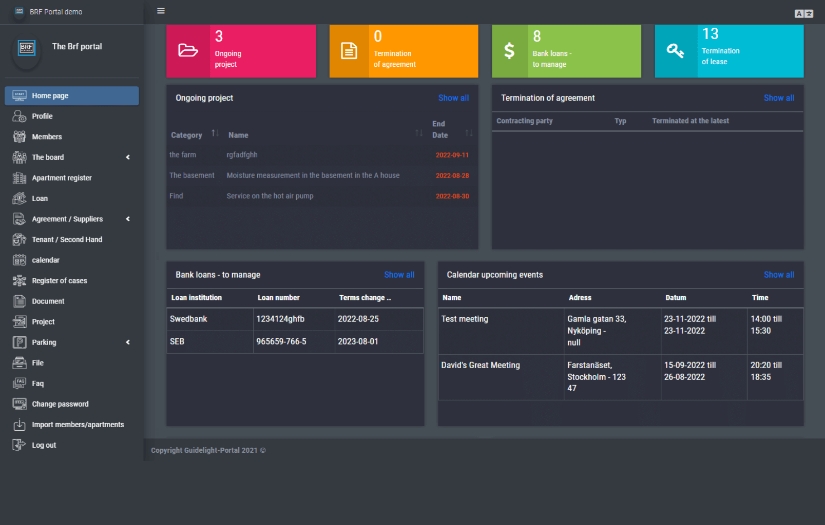Open the 13 Termination of lease card
The image size is (825, 525).
coord(729,51)
